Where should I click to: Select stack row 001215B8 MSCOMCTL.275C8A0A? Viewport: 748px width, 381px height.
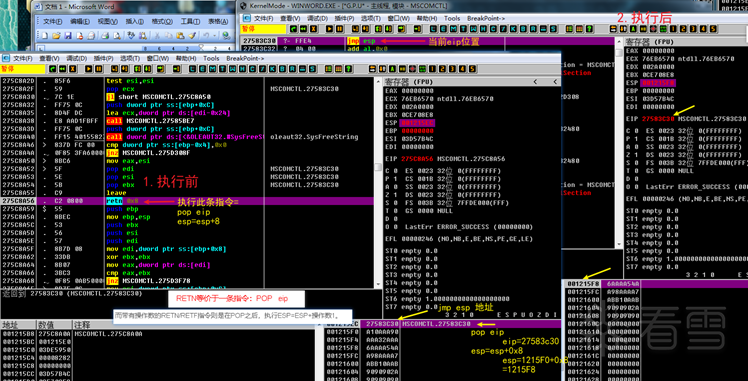(157, 333)
